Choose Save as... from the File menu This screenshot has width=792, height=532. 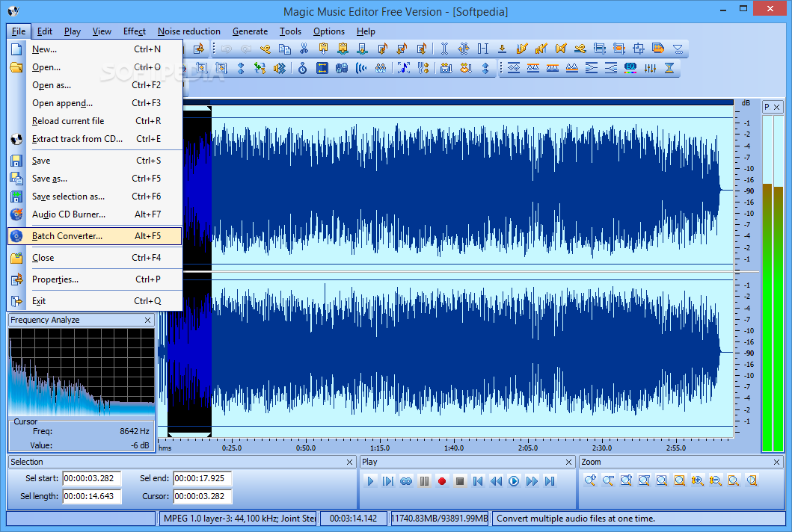(x=95, y=178)
